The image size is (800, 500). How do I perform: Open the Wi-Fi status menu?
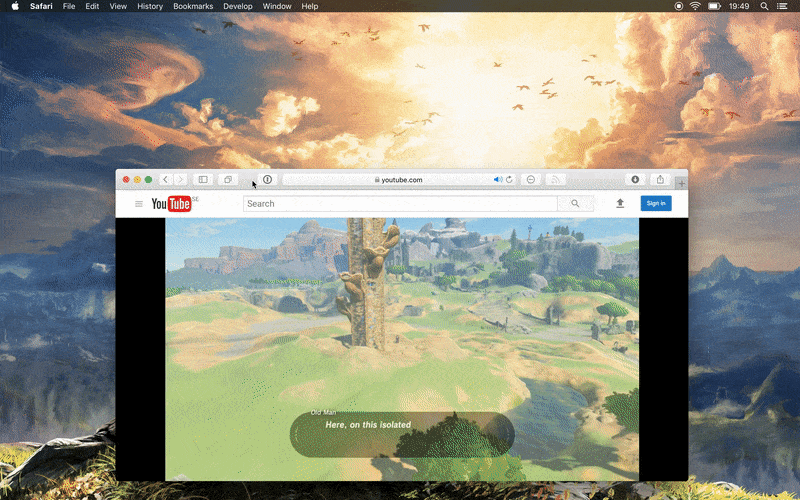pyautogui.click(x=695, y=6)
